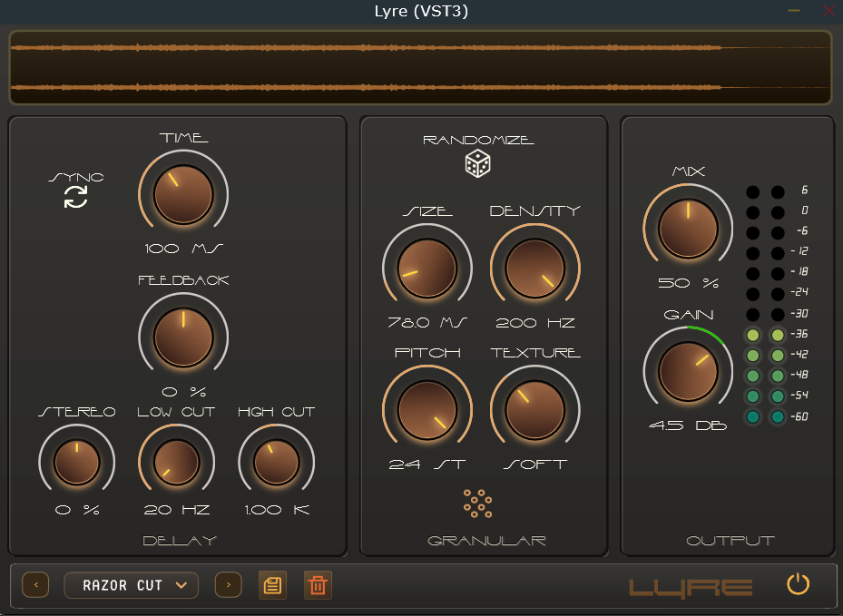
Task: Click the Density knob
Action: click(535, 268)
